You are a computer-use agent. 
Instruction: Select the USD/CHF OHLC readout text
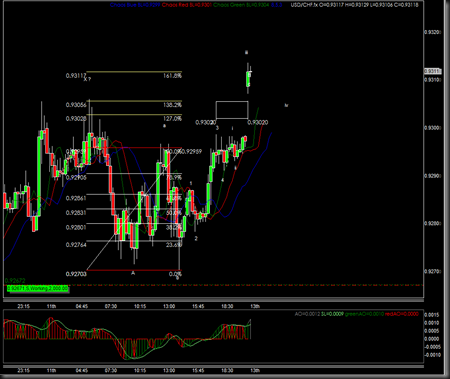click(x=354, y=5)
